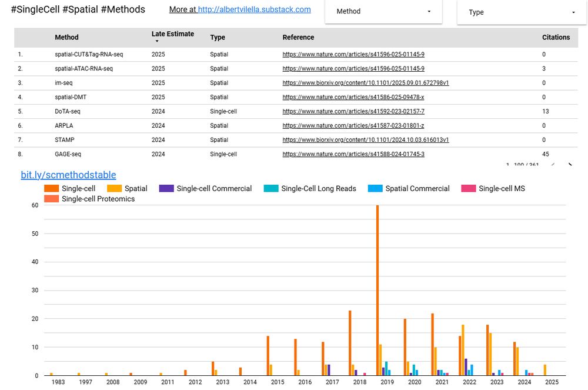Open the bit.ly/scmethodstable link
588x390 pixels.
tap(68, 175)
